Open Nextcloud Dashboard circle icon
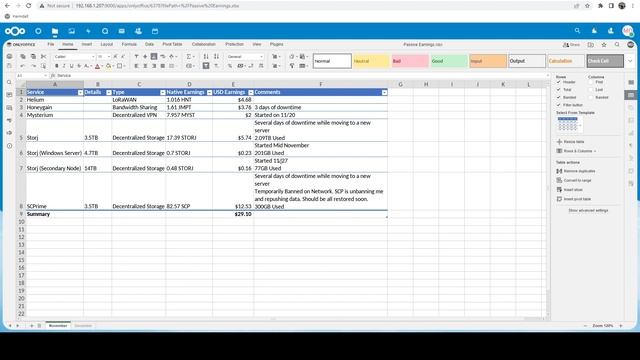 [x=38, y=31]
